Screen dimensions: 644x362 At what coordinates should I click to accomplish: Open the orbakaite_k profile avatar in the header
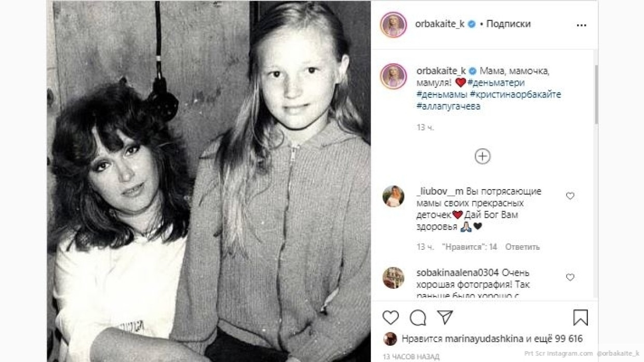coord(393,25)
